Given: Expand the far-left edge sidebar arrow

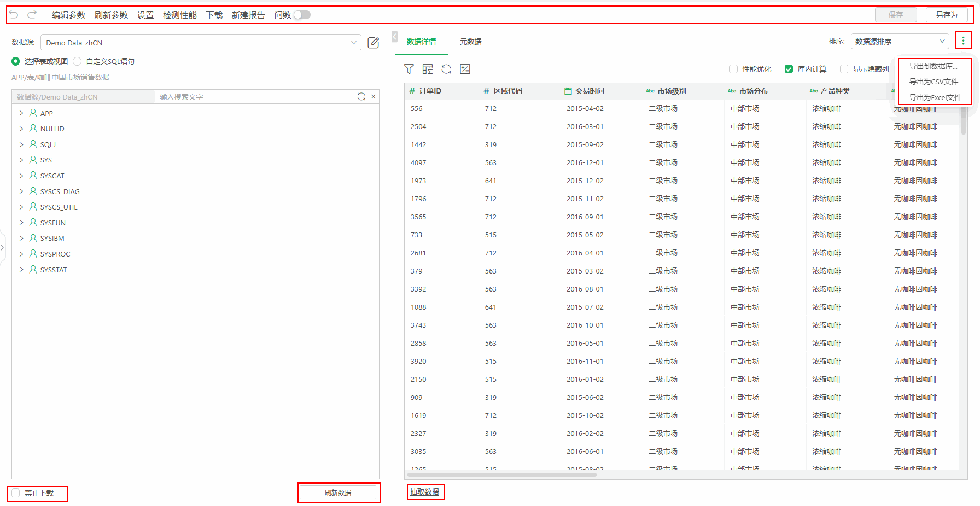Looking at the screenshot, I should coord(3,248).
